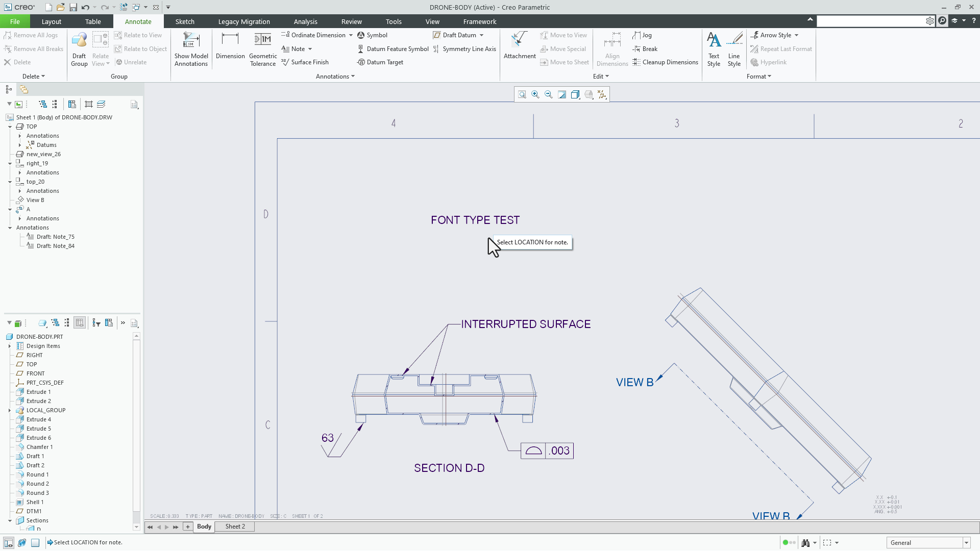Image resolution: width=980 pixels, height=551 pixels.
Task: Open the Line Style tool
Action: point(734,49)
